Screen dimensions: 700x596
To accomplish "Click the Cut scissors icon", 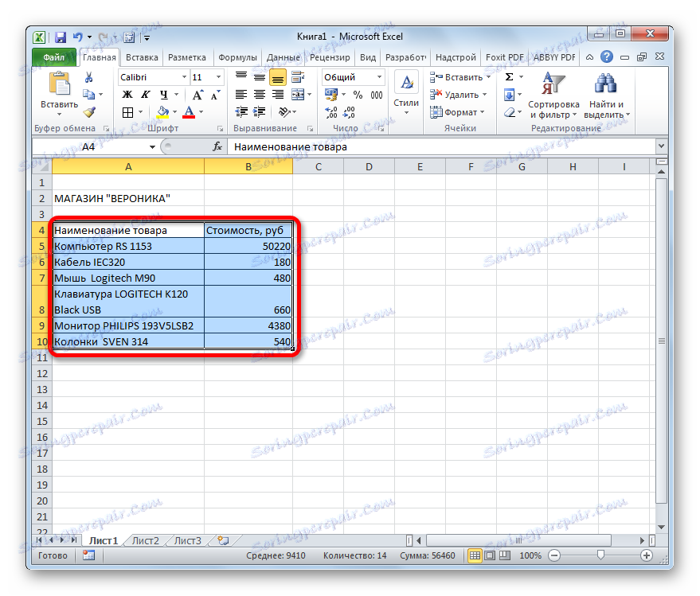I will (x=89, y=78).
